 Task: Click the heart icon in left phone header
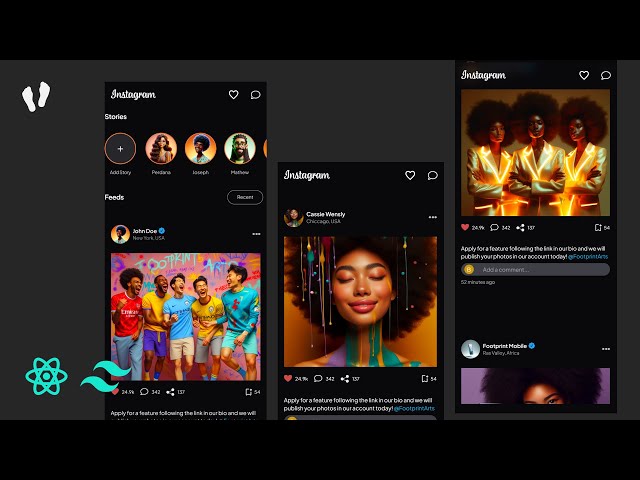(x=233, y=95)
